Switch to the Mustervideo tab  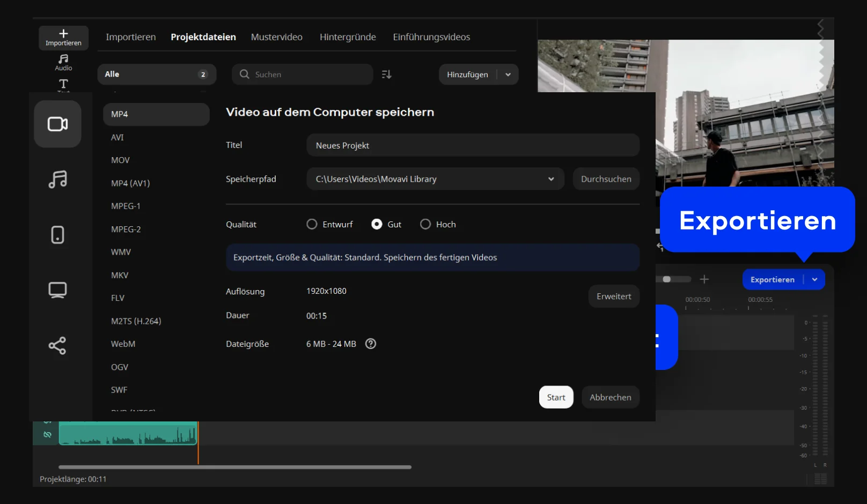pyautogui.click(x=276, y=37)
